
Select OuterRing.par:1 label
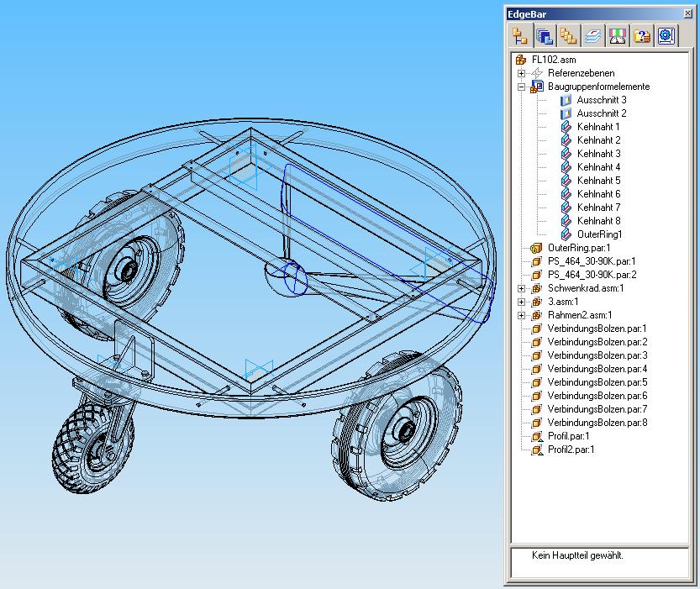click(x=579, y=248)
